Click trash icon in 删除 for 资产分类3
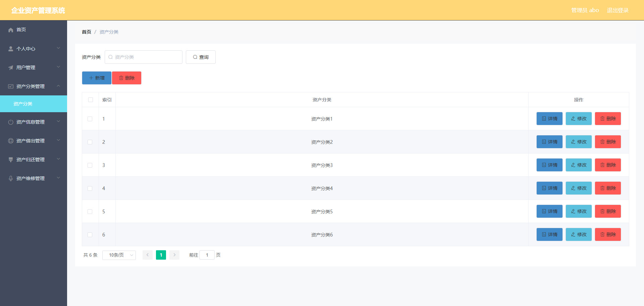Screen dimensions: 644x306 pyautogui.click(x=602, y=165)
